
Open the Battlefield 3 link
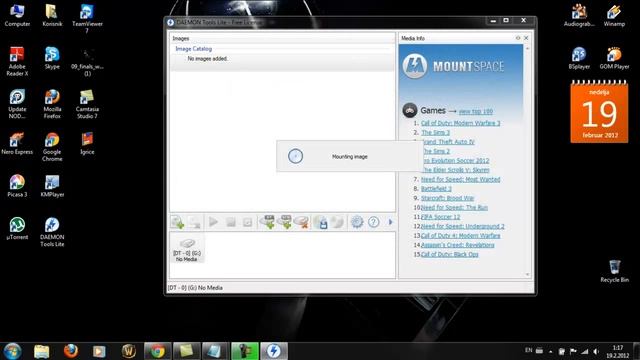click(436, 189)
